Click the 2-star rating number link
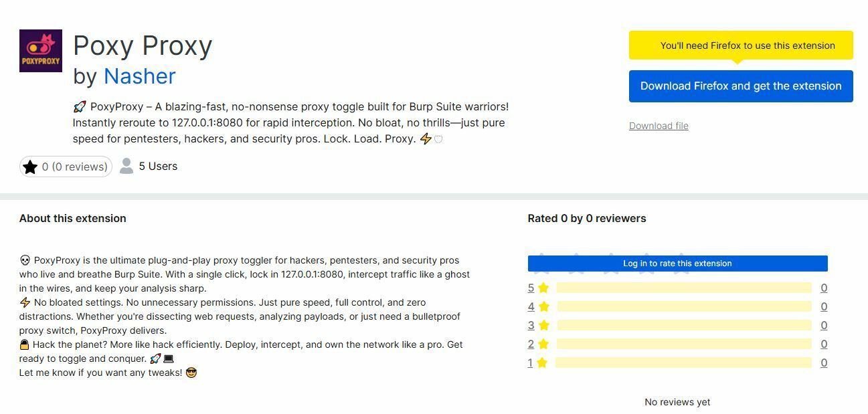This screenshot has width=868, height=414. [531, 344]
